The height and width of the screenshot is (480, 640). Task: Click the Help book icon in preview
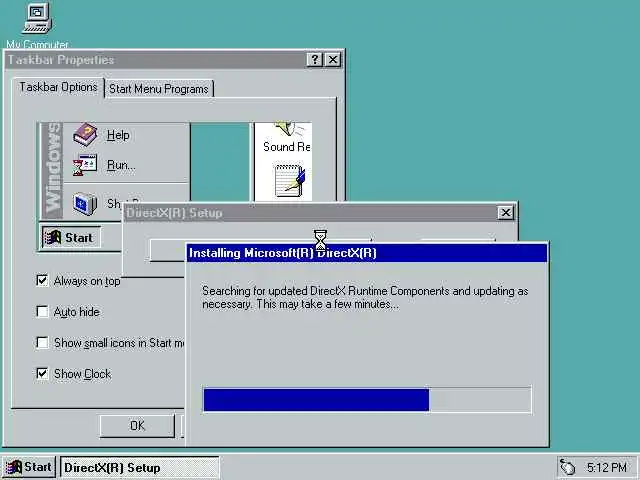coord(85,135)
